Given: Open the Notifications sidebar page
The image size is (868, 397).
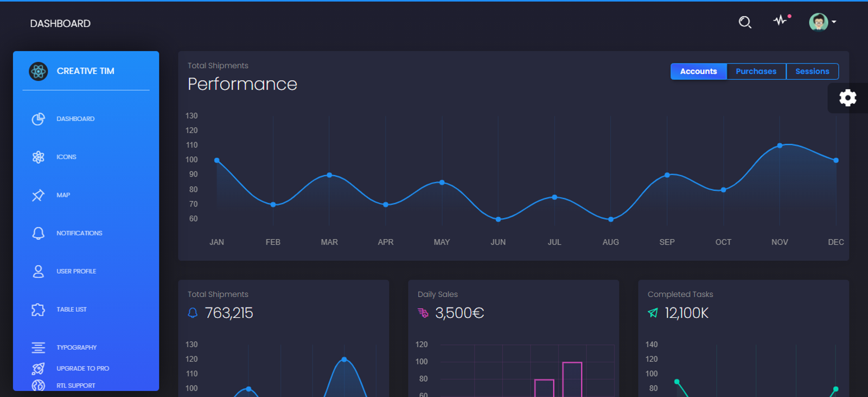Looking at the screenshot, I should click(79, 233).
